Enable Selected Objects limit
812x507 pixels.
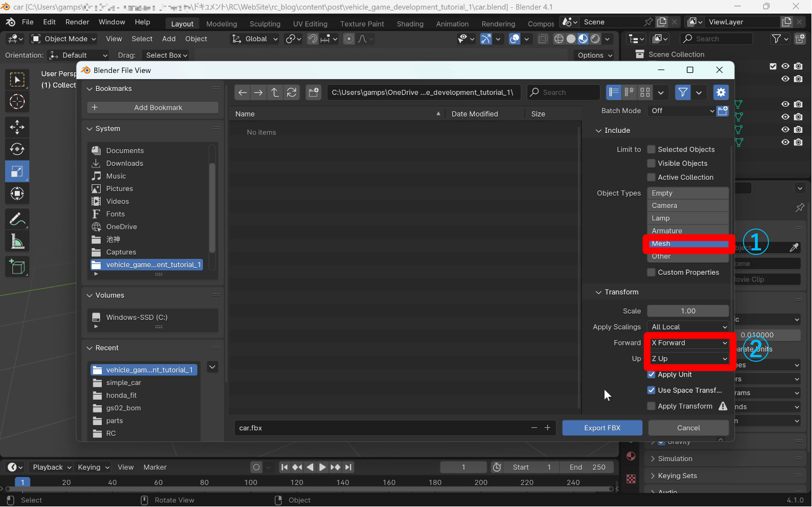(651, 149)
